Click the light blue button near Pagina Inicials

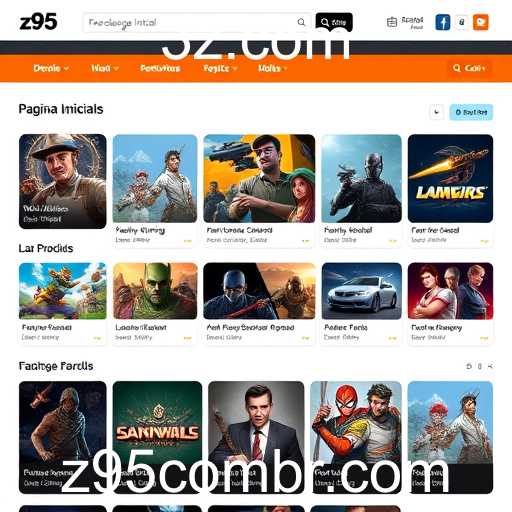click(x=471, y=112)
